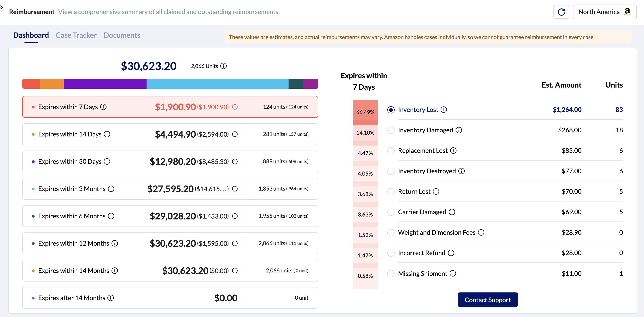Click info icon beside $4,494.90 amount
644x317 pixels.
tap(234, 134)
